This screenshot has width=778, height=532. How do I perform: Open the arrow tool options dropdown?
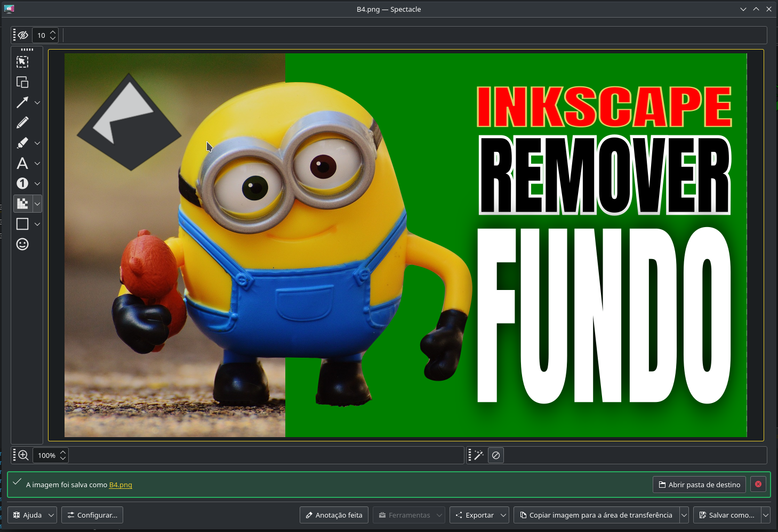click(37, 102)
